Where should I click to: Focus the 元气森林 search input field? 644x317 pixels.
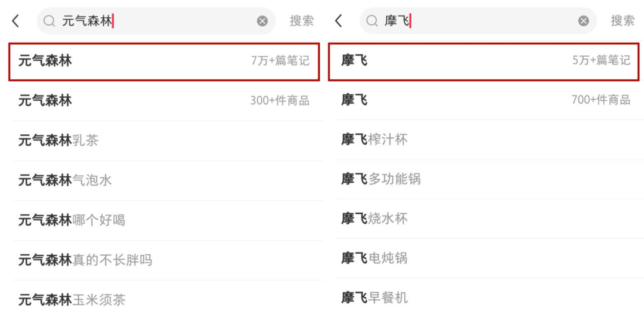point(156,21)
